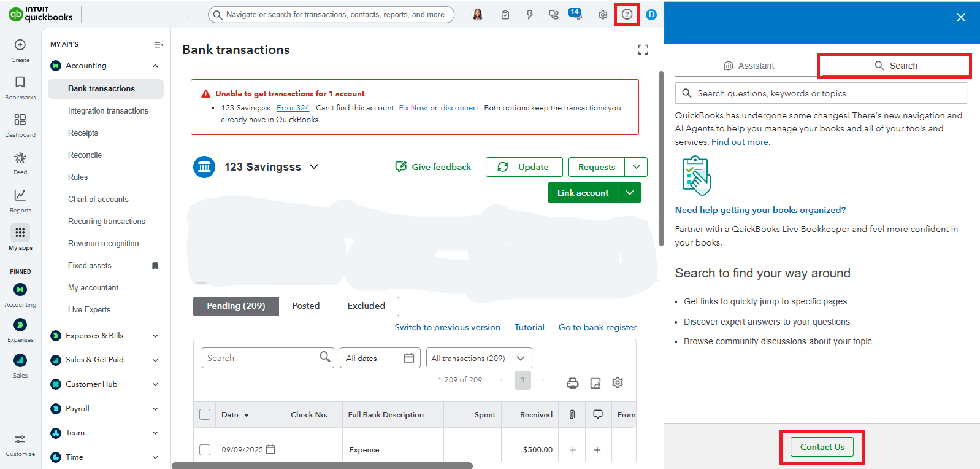The width and height of the screenshot is (980, 469).
Task: Open the 123 Savingsss account dropdown
Action: (x=314, y=166)
